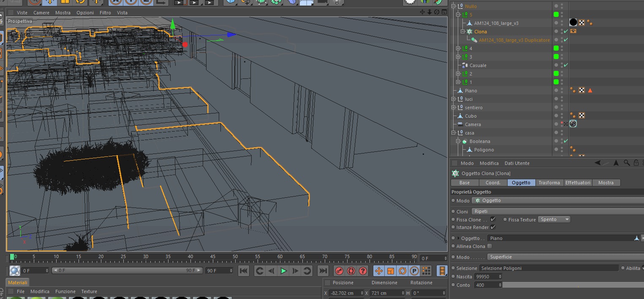Viewport: 644px width, 299px height.
Task: Expand the object 3 group
Action: (458, 57)
